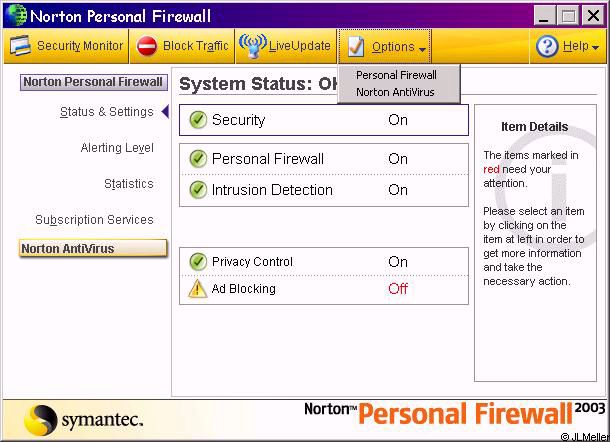
Task: Select the Personal Firewall status row
Action: [x=323, y=159]
